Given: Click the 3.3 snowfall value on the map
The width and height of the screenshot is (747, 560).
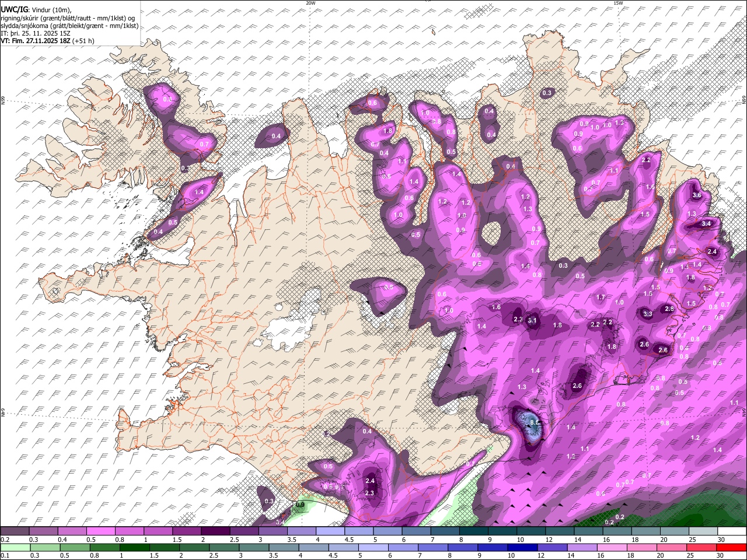Looking at the screenshot, I should (648, 314).
